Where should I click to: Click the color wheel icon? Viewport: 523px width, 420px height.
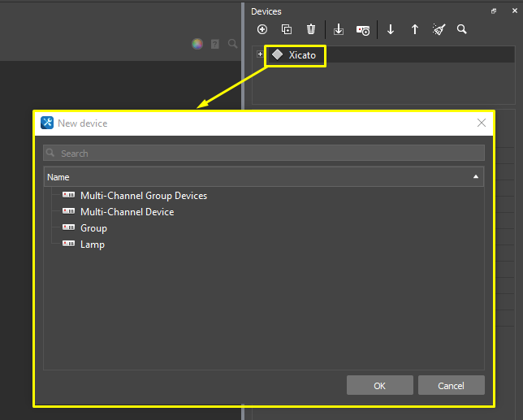click(197, 44)
